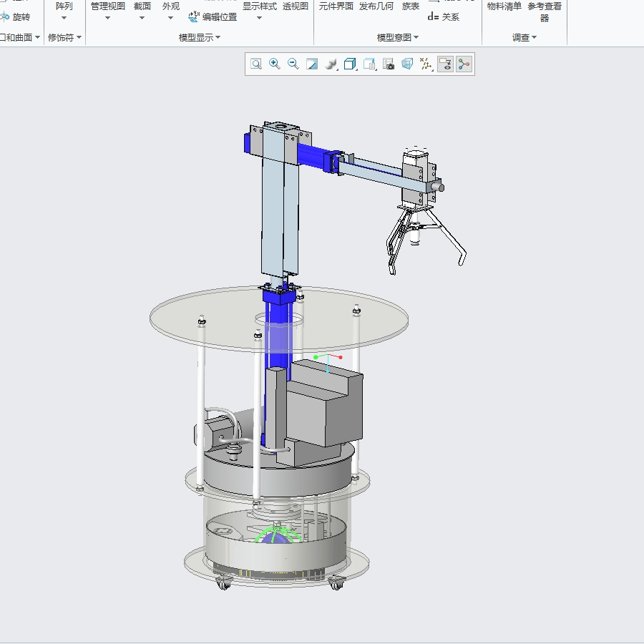Open the view manager icon
This screenshot has height=644, width=644.
tap(369, 64)
